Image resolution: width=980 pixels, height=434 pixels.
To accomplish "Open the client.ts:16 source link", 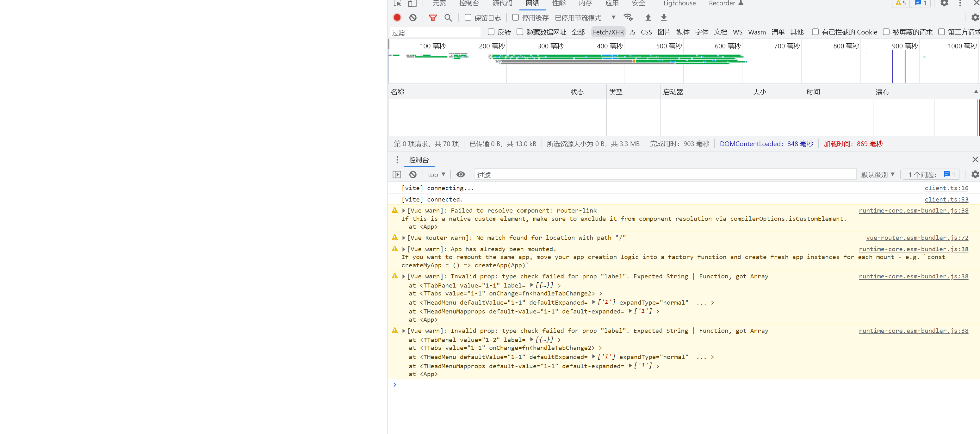I will (946, 188).
